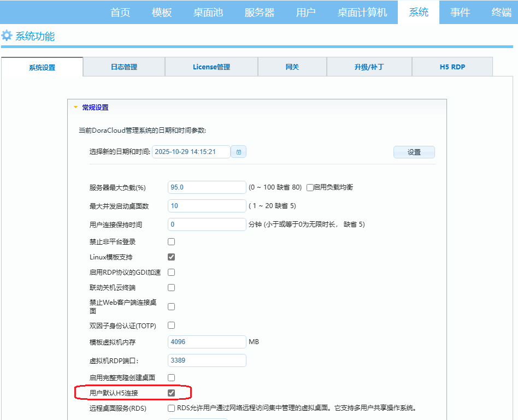The image size is (518, 420).
Task: Uncheck the 用户默认H5连接 checkbox
Action: pyautogui.click(x=171, y=392)
